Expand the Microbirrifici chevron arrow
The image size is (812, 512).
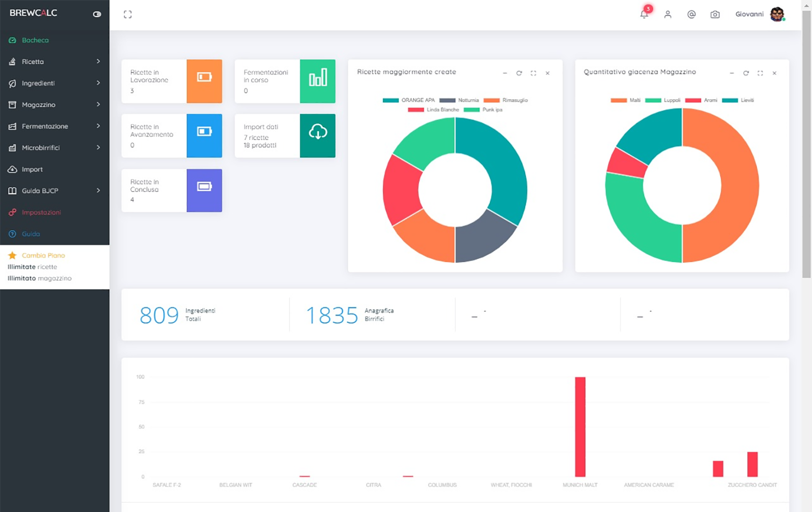(98, 147)
